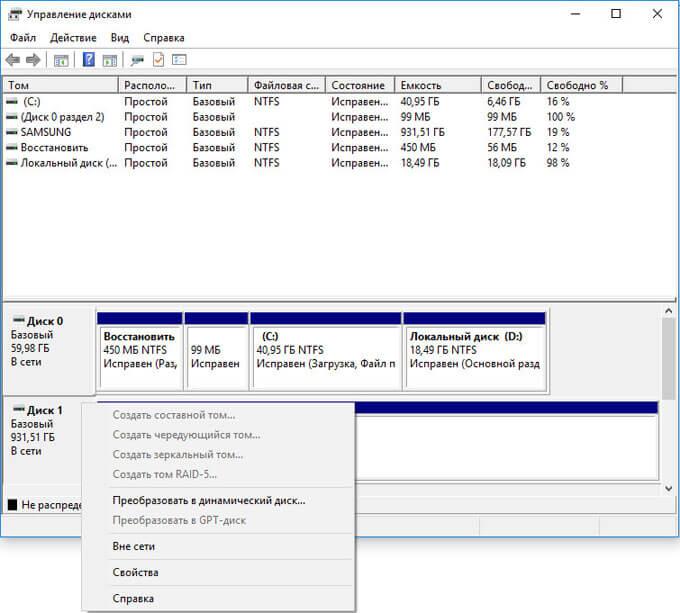Click the Forward arrow toolbar icon
The image size is (680, 613).
(33, 60)
